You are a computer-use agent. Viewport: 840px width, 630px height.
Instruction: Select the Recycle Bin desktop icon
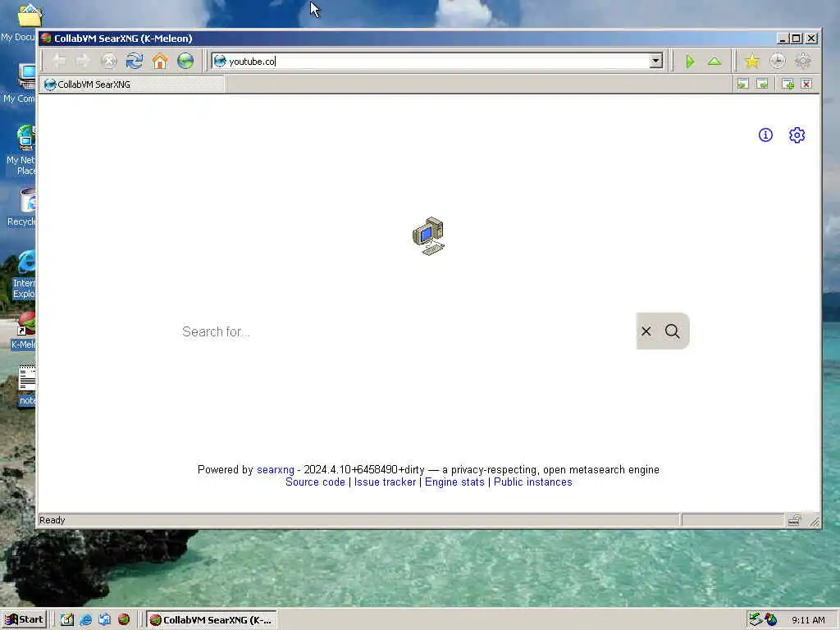(21, 208)
